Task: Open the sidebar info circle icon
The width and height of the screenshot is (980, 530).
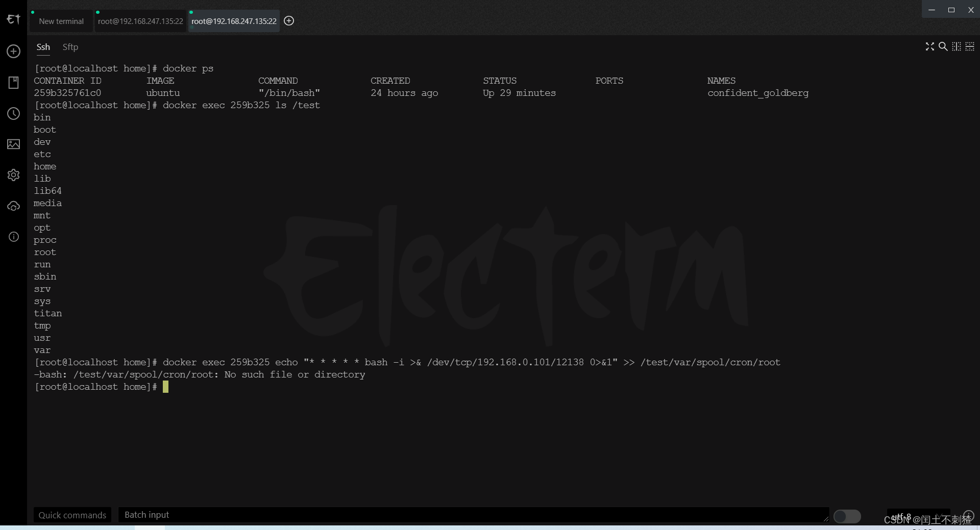Action: pos(13,237)
